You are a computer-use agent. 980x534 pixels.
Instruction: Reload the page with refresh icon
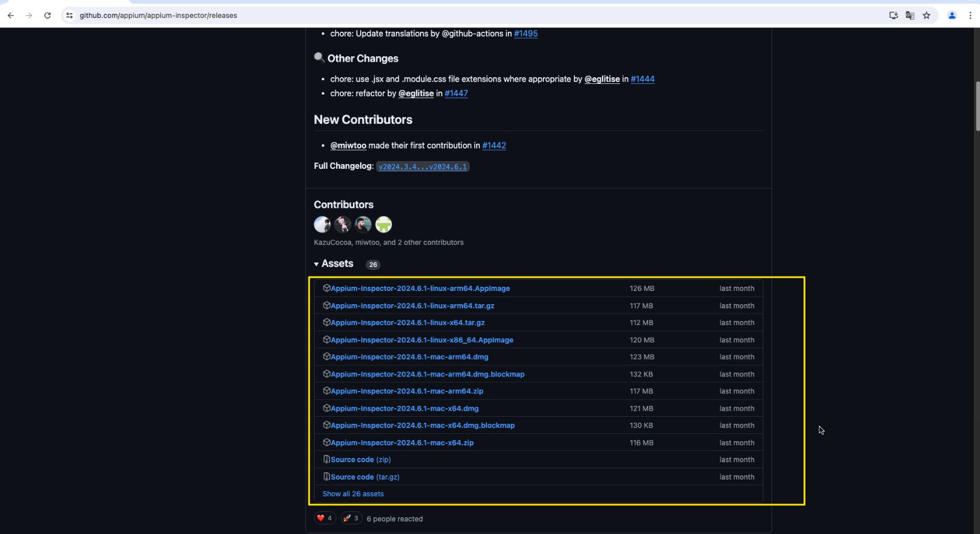pos(47,16)
